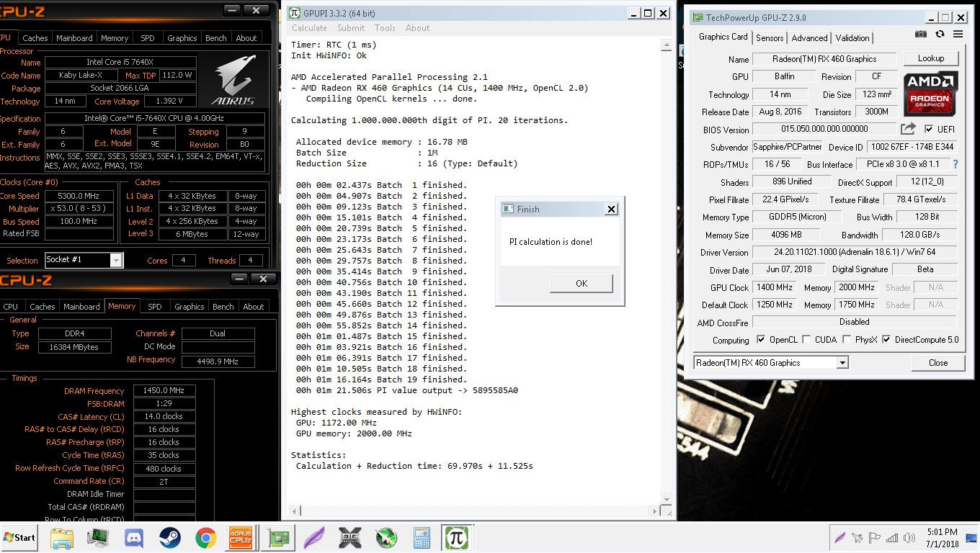980x553 pixels.
Task: Click the GPU-Z Lookup button
Action: click(x=931, y=58)
